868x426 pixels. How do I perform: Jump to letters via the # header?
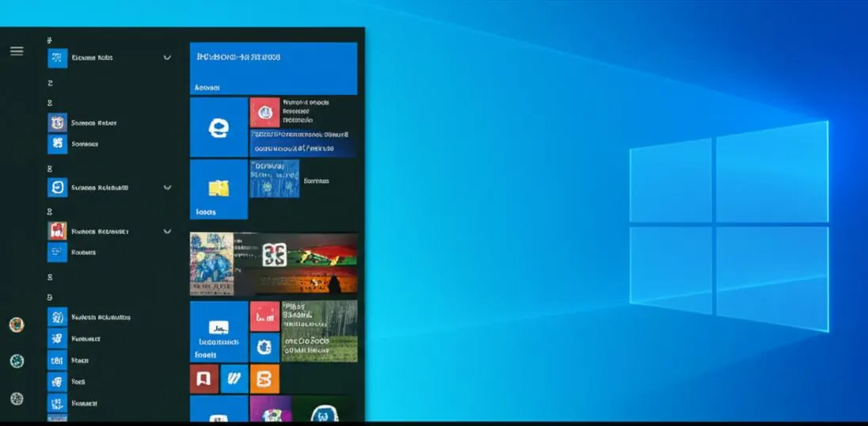(49, 40)
